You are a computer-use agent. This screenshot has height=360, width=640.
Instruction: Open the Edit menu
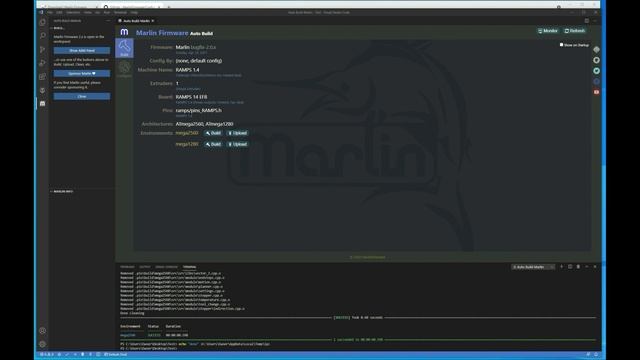pyautogui.click(x=59, y=13)
